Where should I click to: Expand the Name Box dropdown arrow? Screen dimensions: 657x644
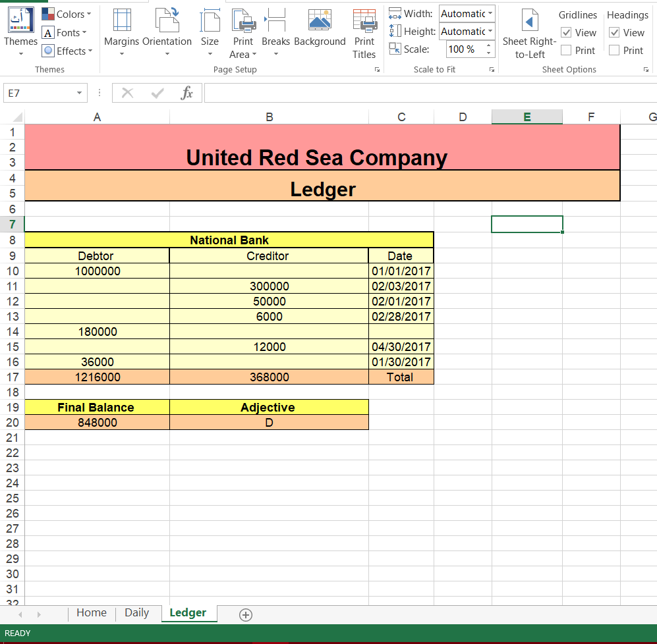79,93
